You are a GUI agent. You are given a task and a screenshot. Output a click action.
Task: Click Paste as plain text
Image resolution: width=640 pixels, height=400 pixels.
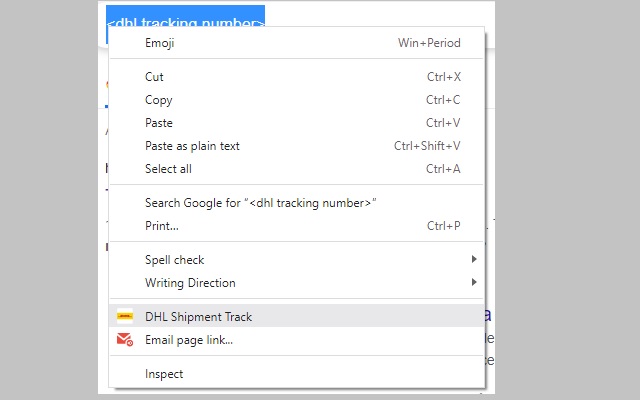point(192,146)
